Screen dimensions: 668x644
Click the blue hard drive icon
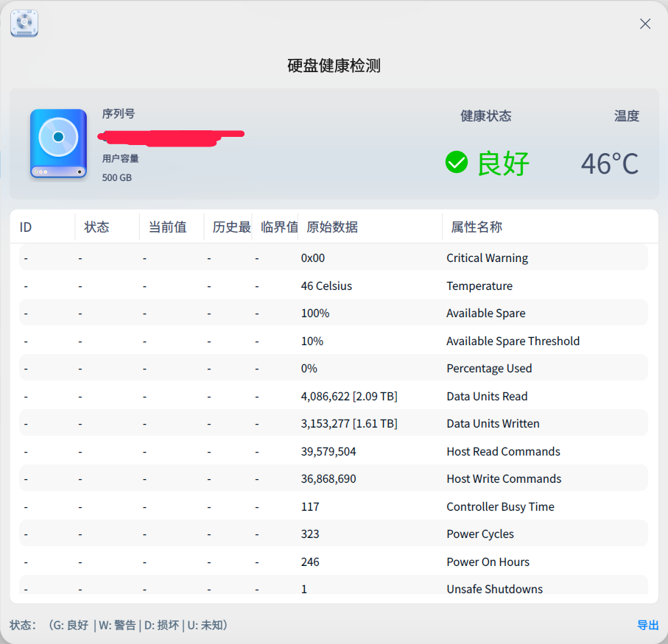pyautogui.click(x=58, y=144)
